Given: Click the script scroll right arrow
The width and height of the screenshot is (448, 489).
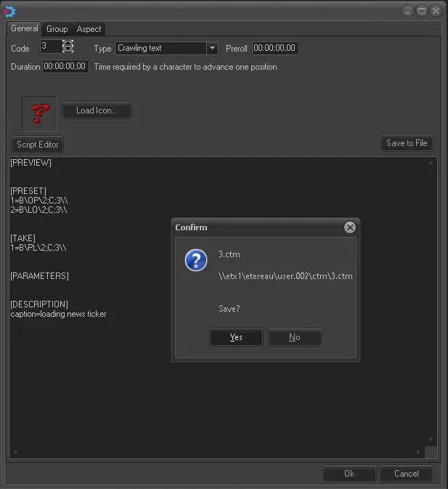Looking at the screenshot, I should click(x=418, y=452).
